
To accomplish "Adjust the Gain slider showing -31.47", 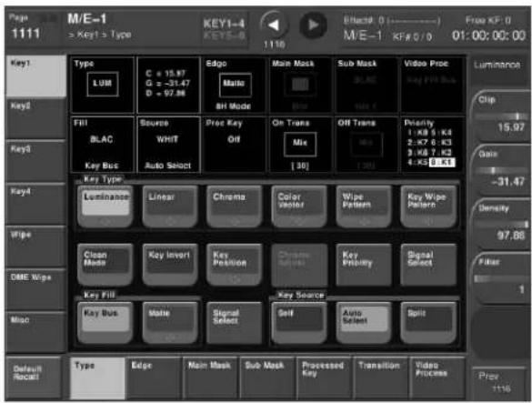I will coord(500,170).
